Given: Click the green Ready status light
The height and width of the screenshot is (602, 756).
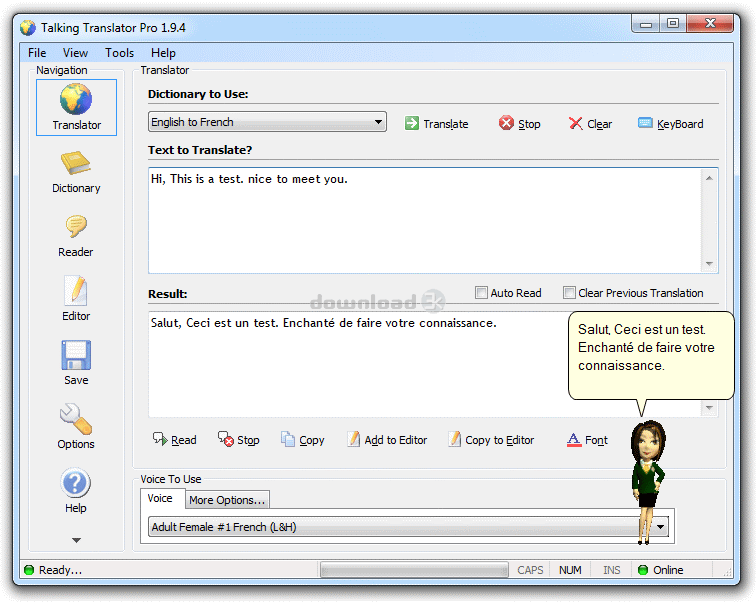Looking at the screenshot, I should point(29,570).
